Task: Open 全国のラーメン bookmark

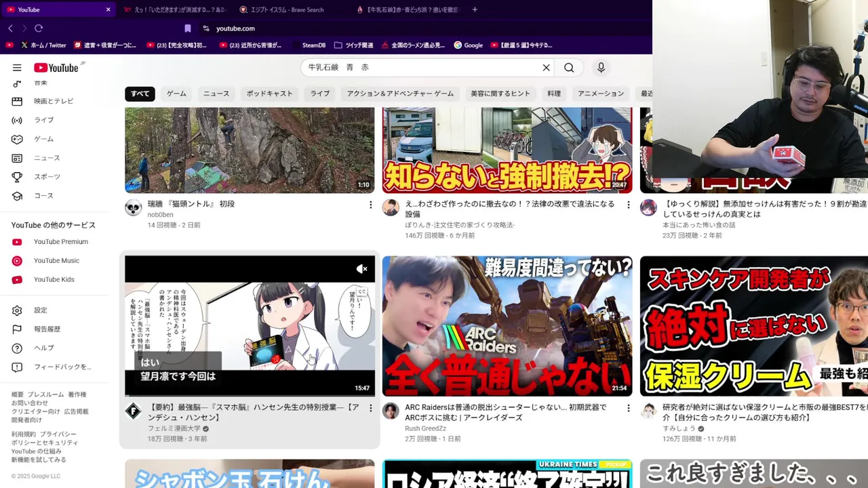Action: click(x=413, y=45)
